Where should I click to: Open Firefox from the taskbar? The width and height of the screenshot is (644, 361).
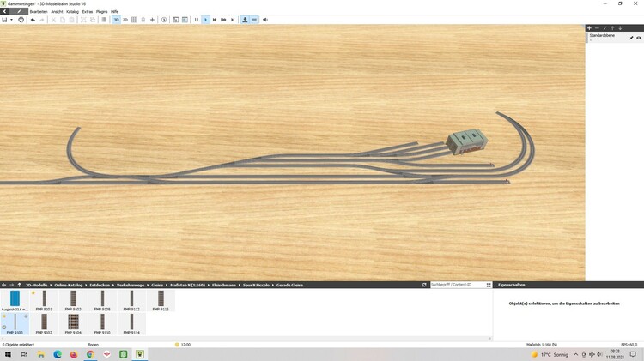tap(74, 354)
